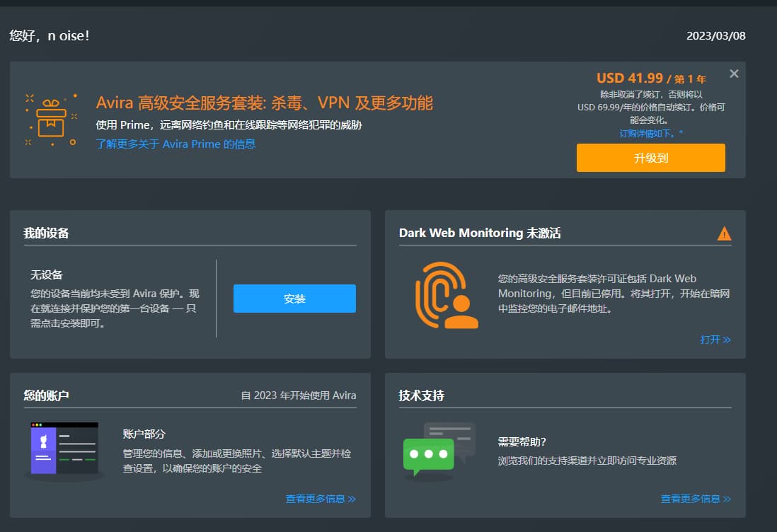Click the fingerprint Dark Web Monitoring icon
The width and height of the screenshot is (777, 532).
[447, 295]
